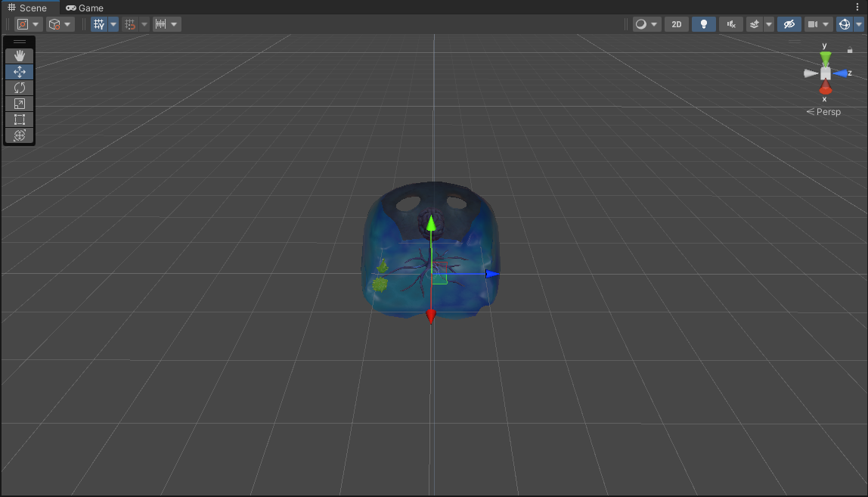Switch to the Game tab
Screen dimensions: 868x497
point(85,8)
